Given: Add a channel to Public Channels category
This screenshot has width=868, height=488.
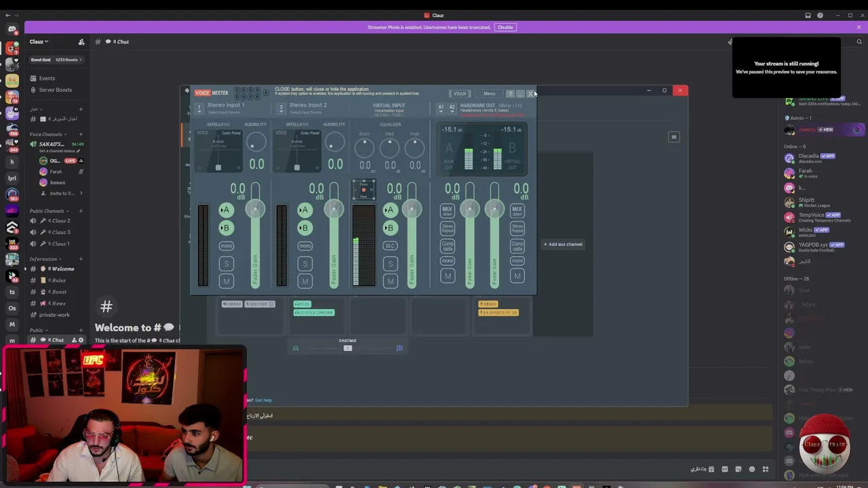Looking at the screenshot, I should 81,211.
